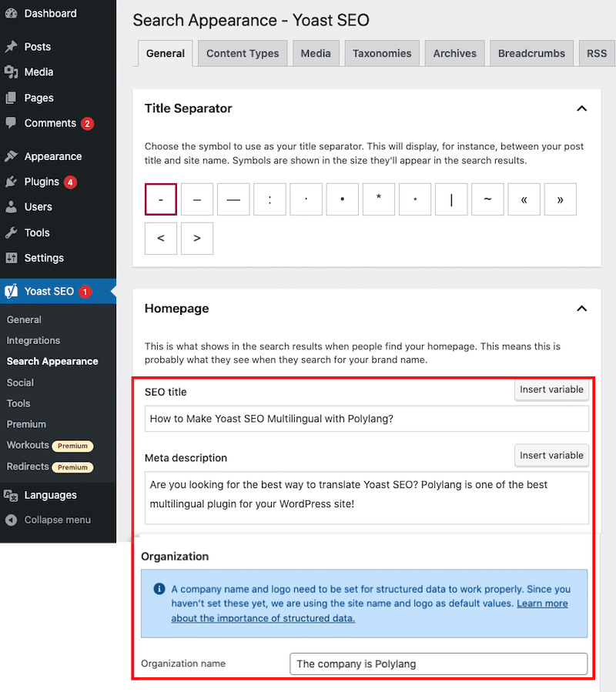
Task: Select the pipe title separator
Action: 451,199
